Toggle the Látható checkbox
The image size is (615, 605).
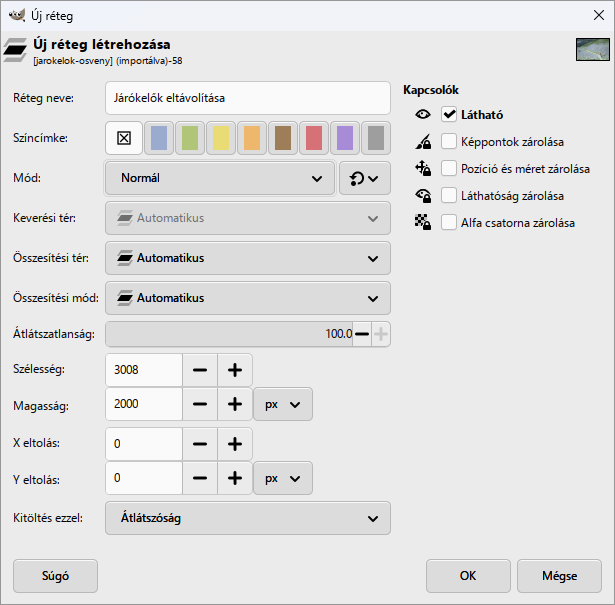pyautogui.click(x=449, y=114)
